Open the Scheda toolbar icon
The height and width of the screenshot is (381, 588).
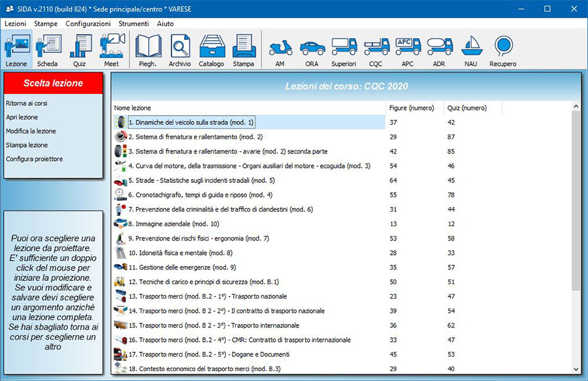(x=48, y=50)
